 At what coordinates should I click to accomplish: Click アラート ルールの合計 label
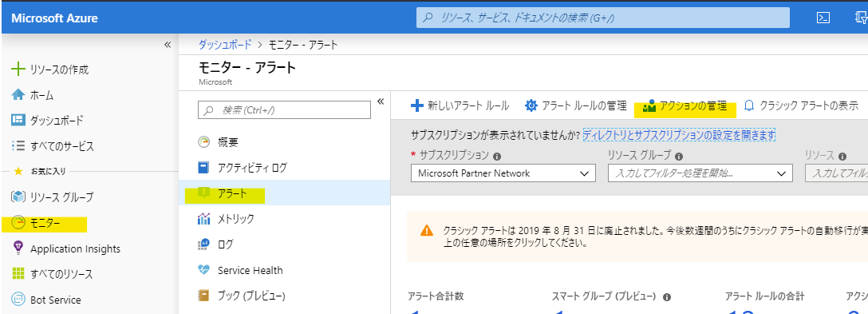(764, 296)
